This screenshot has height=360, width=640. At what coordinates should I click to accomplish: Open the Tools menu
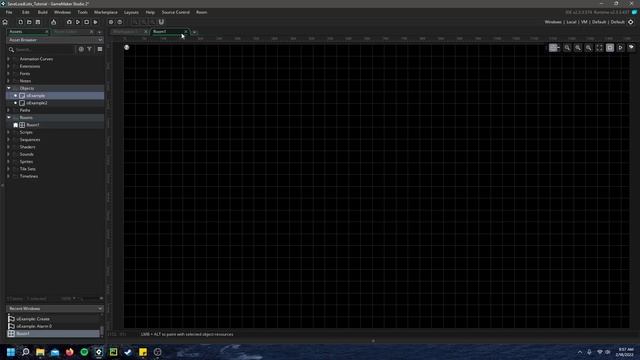[x=82, y=12]
